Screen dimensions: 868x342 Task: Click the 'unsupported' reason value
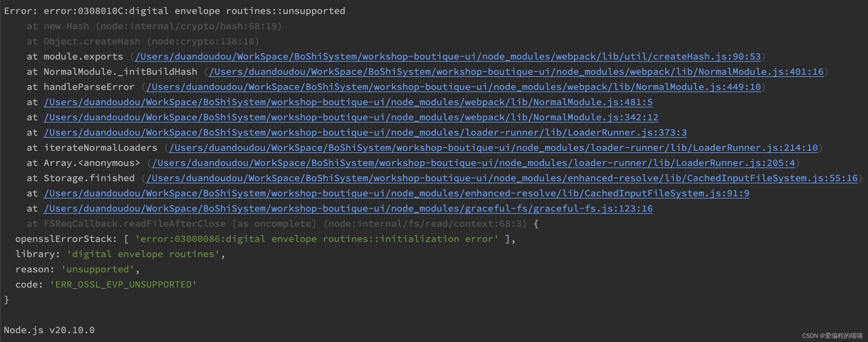point(98,269)
